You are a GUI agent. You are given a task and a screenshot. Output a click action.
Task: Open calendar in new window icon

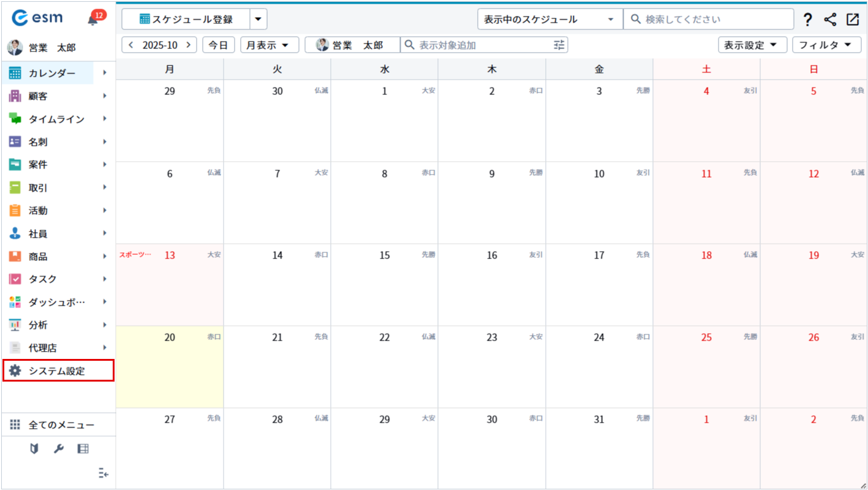click(x=853, y=20)
